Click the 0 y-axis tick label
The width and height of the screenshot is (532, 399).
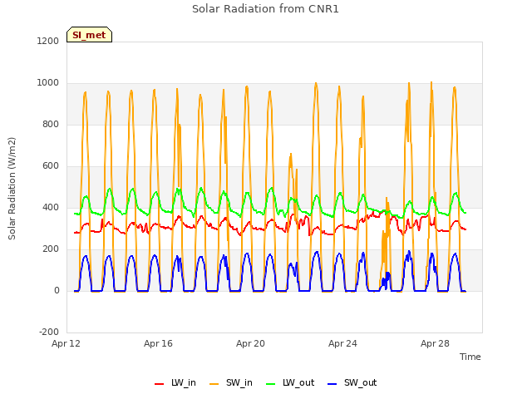pos(57,290)
